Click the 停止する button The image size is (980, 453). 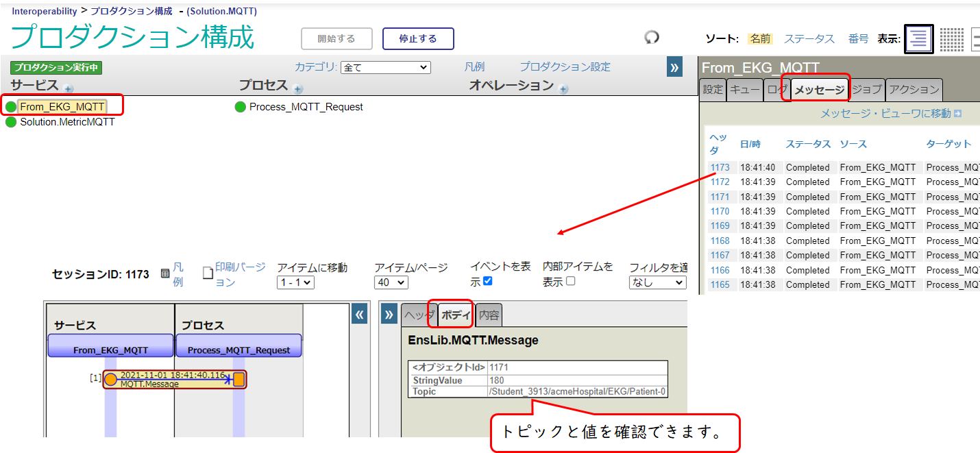tap(418, 39)
